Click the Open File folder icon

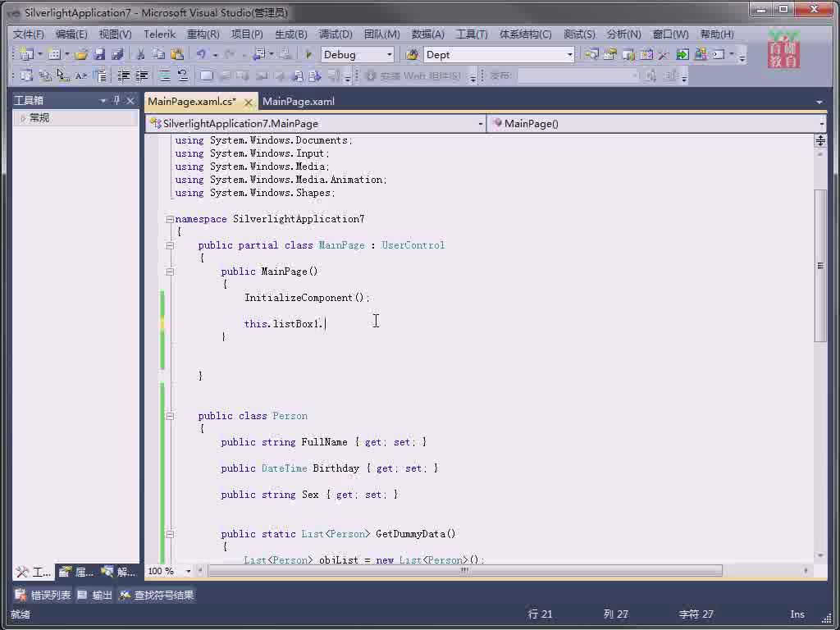click(81, 54)
